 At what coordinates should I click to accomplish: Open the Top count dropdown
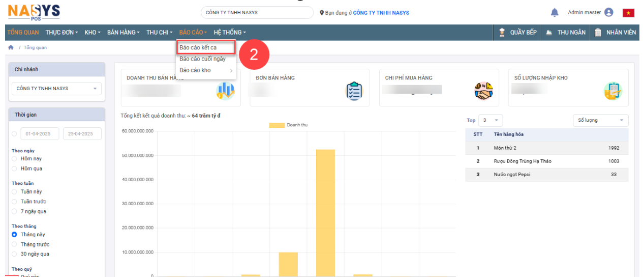click(x=491, y=120)
